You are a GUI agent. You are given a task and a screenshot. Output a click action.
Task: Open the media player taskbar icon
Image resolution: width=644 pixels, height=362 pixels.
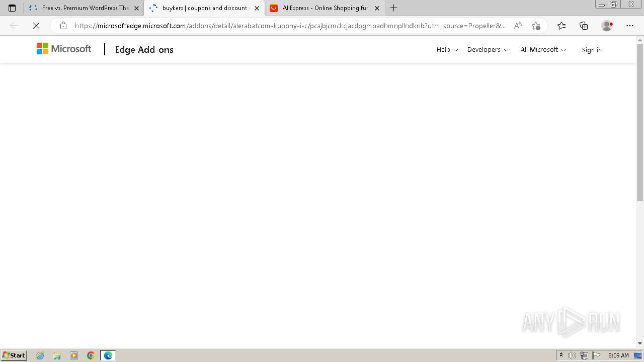click(74, 355)
